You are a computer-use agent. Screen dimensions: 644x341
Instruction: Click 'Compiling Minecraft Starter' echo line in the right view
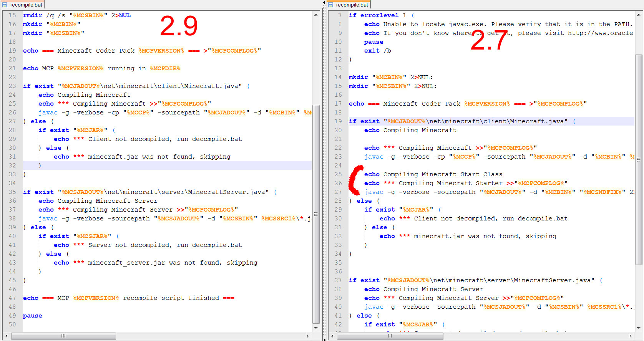tap(466, 183)
